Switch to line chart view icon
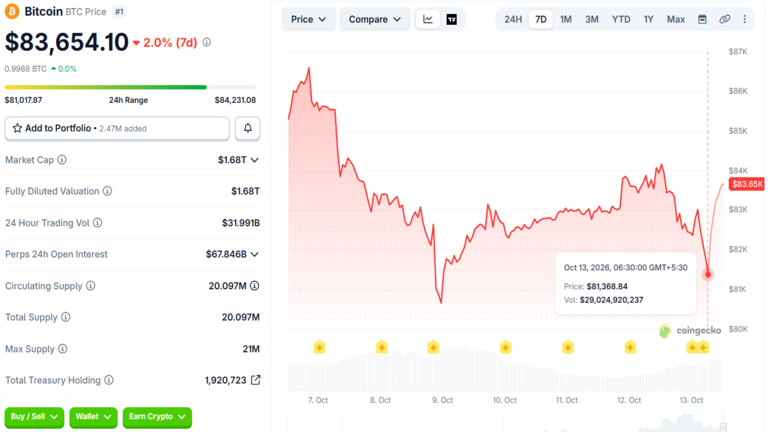 tap(428, 20)
